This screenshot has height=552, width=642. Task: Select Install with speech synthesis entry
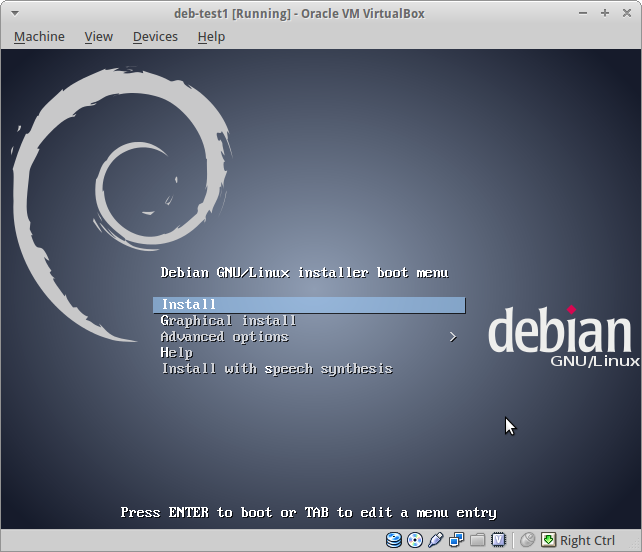pyautogui.click(x=277, y=369)
